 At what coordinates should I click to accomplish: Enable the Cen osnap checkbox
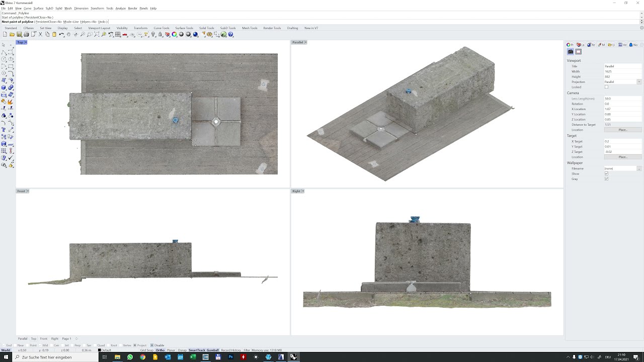pyautogui.click(x=52, y=345)
